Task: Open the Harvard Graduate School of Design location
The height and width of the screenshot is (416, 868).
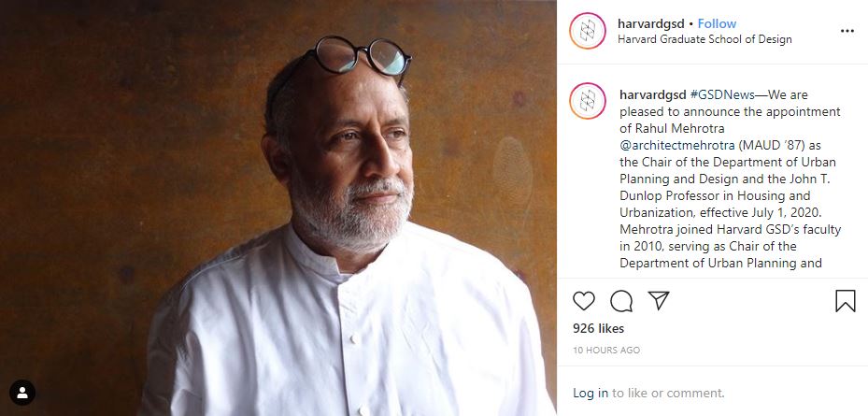Action: 704,39
